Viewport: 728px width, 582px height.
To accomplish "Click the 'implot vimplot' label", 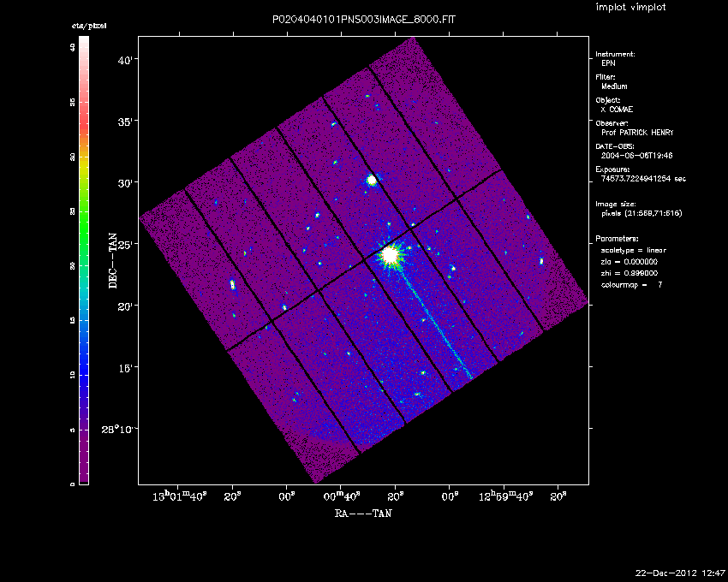I will click(x=630, y=7).
